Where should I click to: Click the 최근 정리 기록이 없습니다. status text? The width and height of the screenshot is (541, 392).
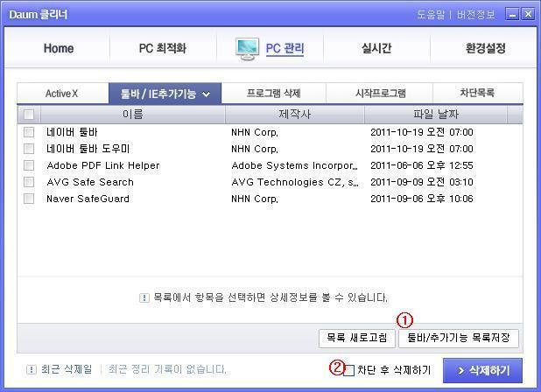[x=167, y=369]
